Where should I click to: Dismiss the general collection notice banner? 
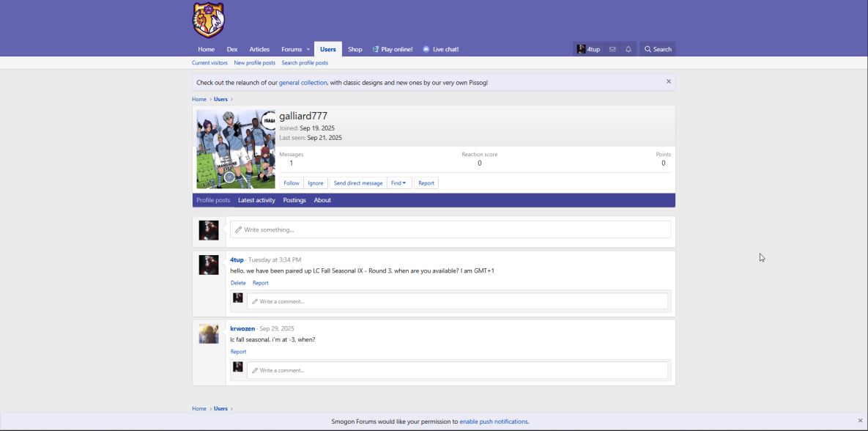pyautogui.click(x=668, y=81)
